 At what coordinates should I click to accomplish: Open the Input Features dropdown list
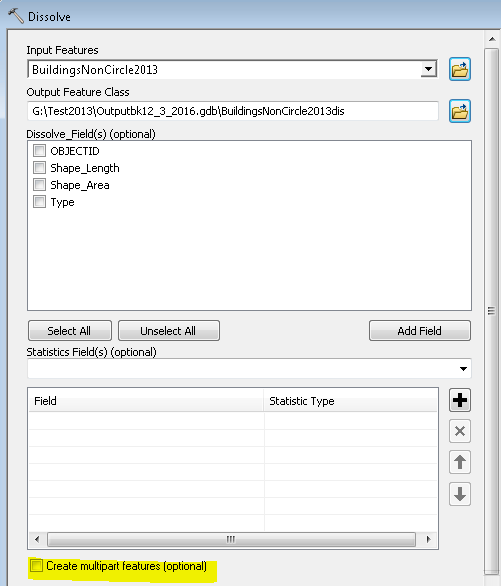click(428, 69)
